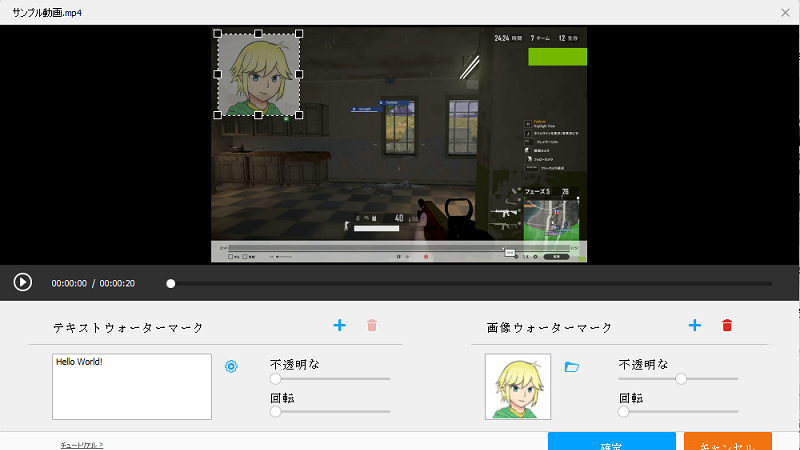
Task: Click the Hello World! text box
Action: [x=132, y=387]
